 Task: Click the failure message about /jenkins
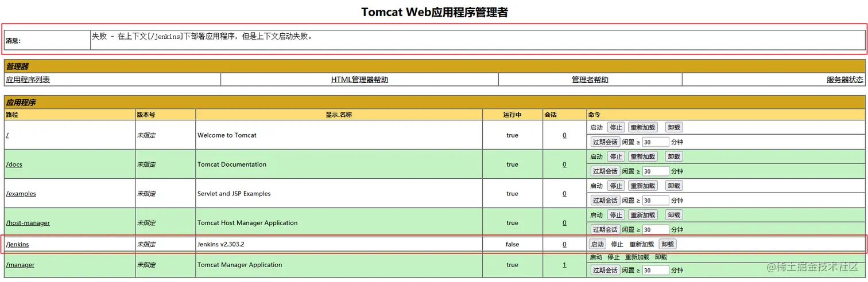point(202,36)
